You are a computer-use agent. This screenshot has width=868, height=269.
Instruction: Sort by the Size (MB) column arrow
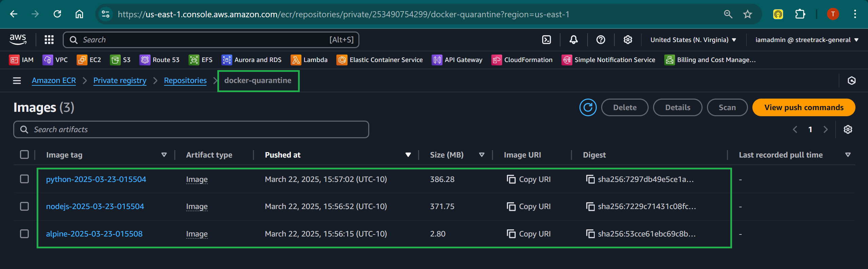coord(481,155)
